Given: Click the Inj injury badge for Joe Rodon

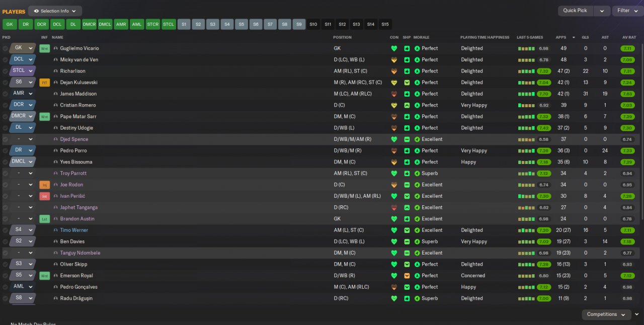Looking at the screenshot, I should (x=45, y=185).
